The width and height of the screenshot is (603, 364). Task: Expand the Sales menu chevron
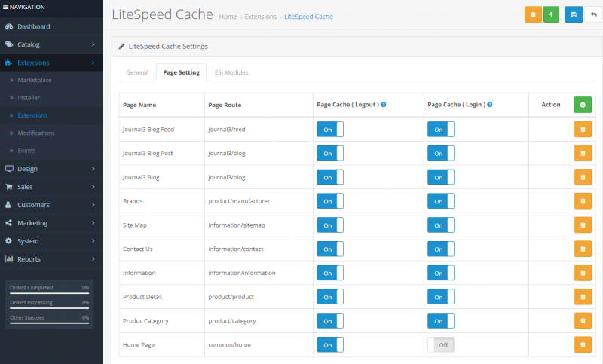click(x=93, y=187)
